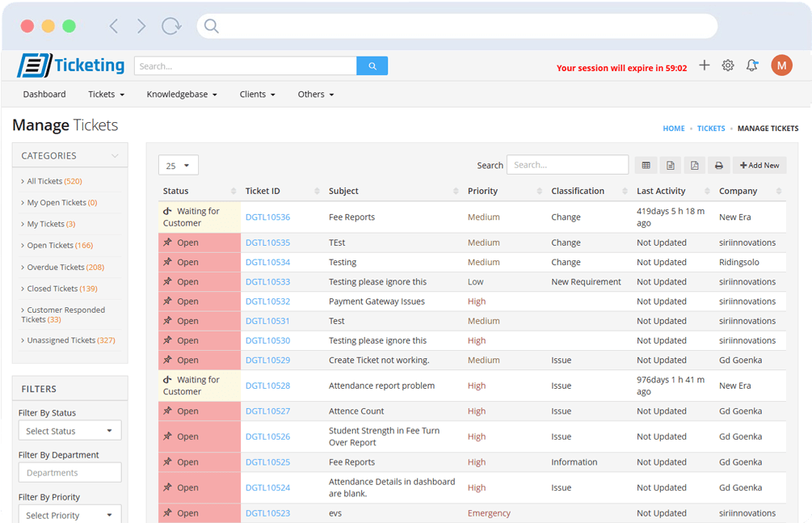
Task: Click the blue search magnifier button
Action: pos(372,66)
